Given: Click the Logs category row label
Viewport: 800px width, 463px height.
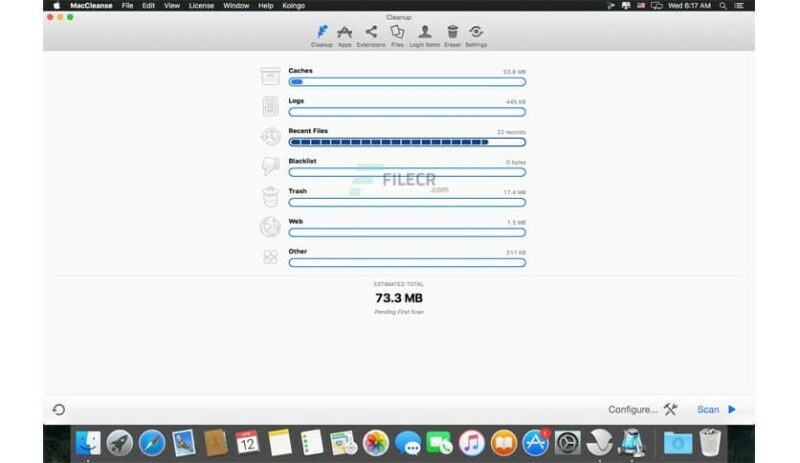Looking at the screenshot, I should click(x=297, y=100).
